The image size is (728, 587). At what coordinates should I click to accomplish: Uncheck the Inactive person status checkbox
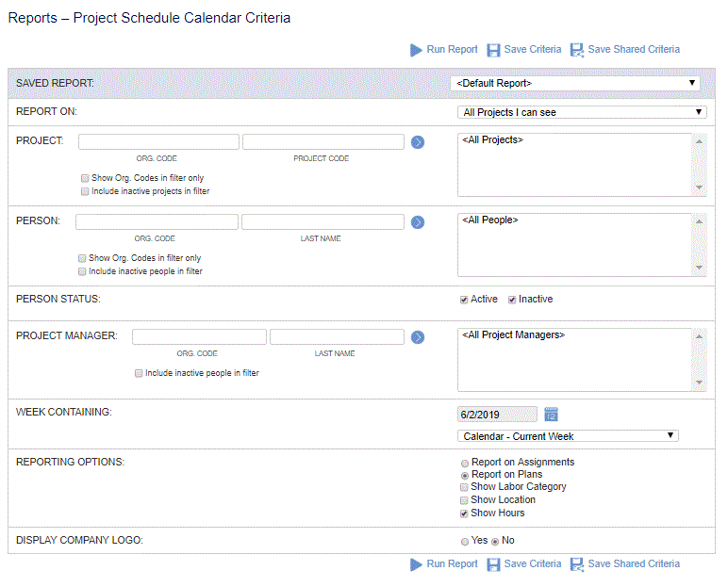(x=512, y=300)
